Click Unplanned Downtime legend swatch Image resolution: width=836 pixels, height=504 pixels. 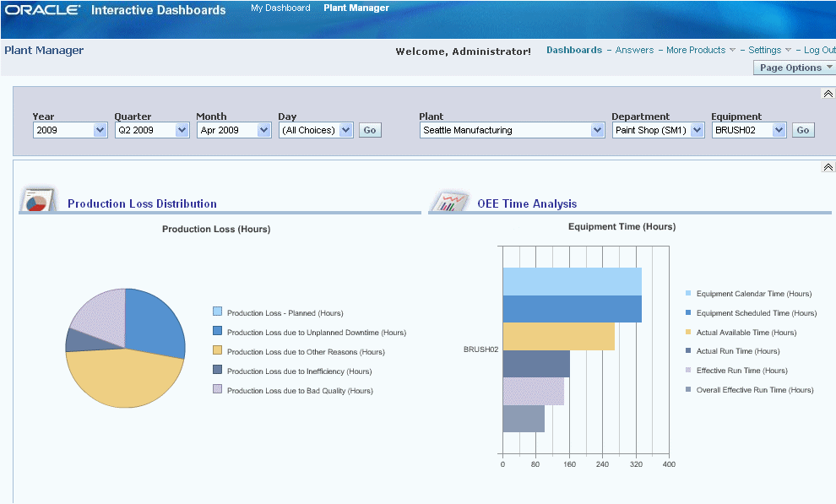218,330
